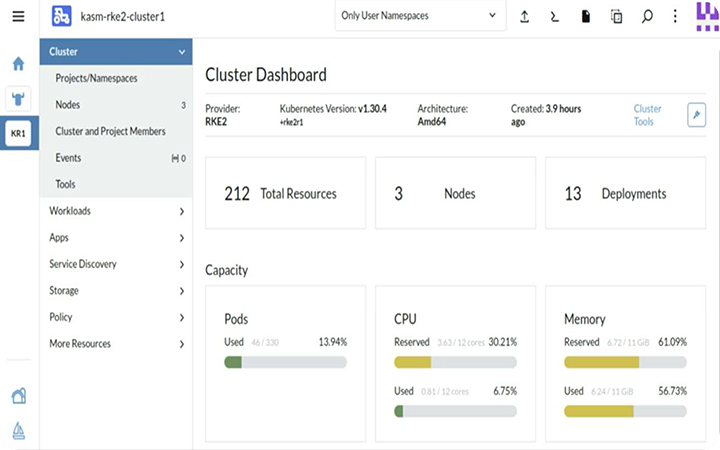Select the KR1 cluster badge
This screenshot has height=450, width=720.
click(x=18, y=133)
